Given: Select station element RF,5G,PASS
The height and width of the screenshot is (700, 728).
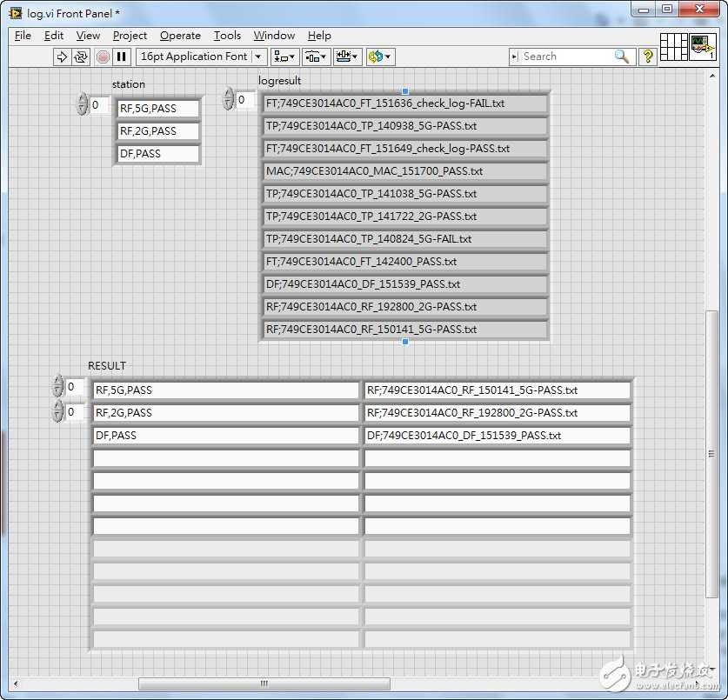Looking at the screenshot, I should [157, 108].
